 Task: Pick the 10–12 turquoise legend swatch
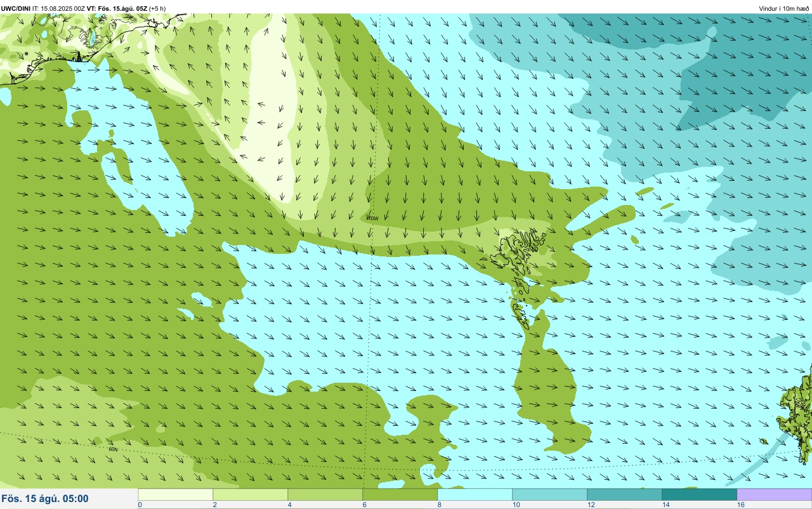coord(550,494)
